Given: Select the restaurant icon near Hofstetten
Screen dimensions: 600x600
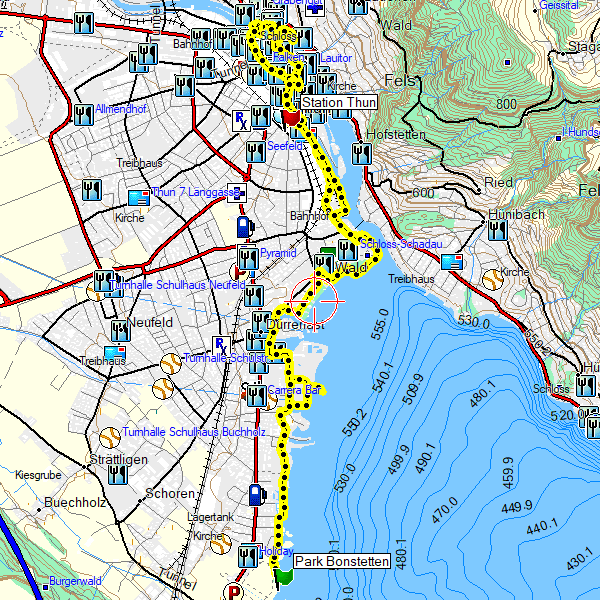Looking at the screenshot, I should point(360,154).
